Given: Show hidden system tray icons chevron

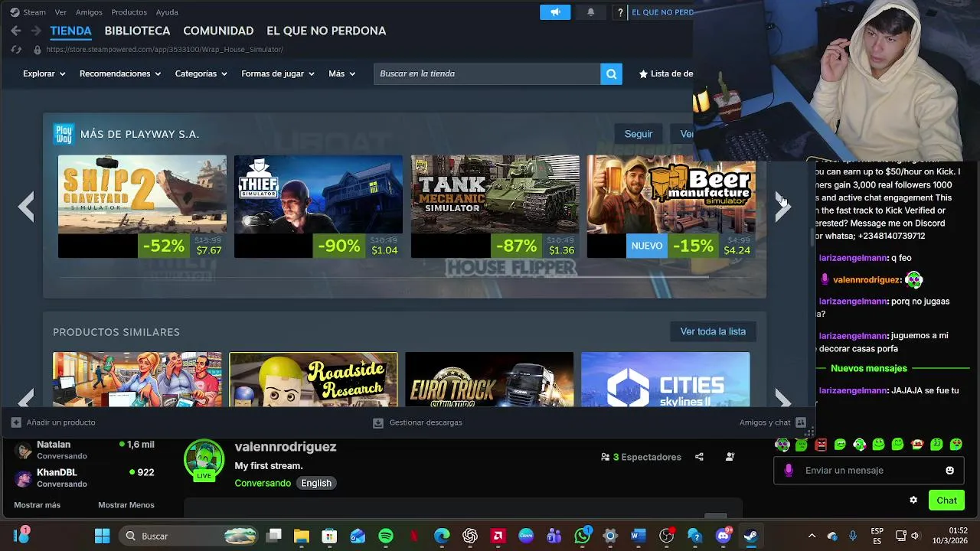Looking at the screenshot, I should 812,536.
